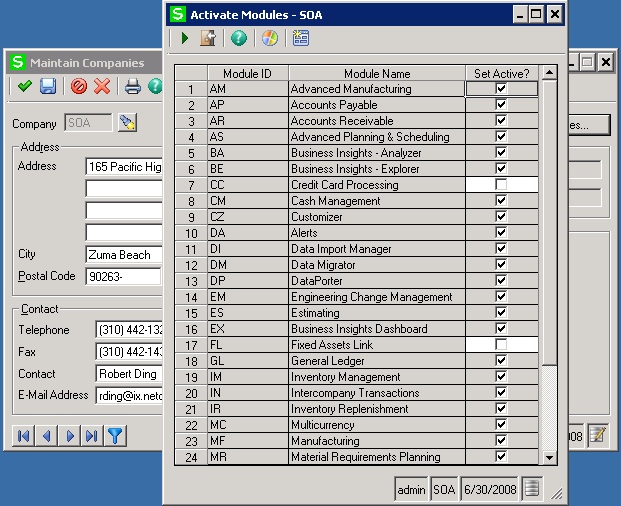Click the filter funnel icon in Maintain Companies

coord(115,436)
